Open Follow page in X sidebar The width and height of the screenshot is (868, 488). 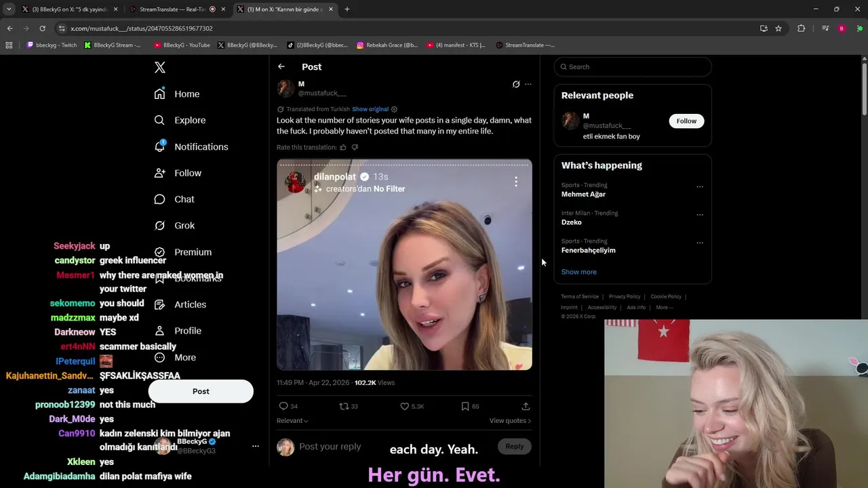click(x=178, y=173)
